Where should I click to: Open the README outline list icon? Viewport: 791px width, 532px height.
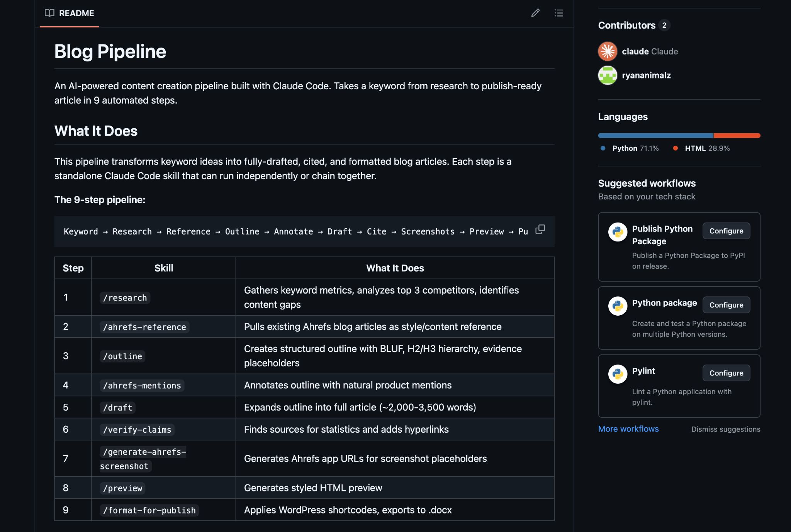coord(558,13)
